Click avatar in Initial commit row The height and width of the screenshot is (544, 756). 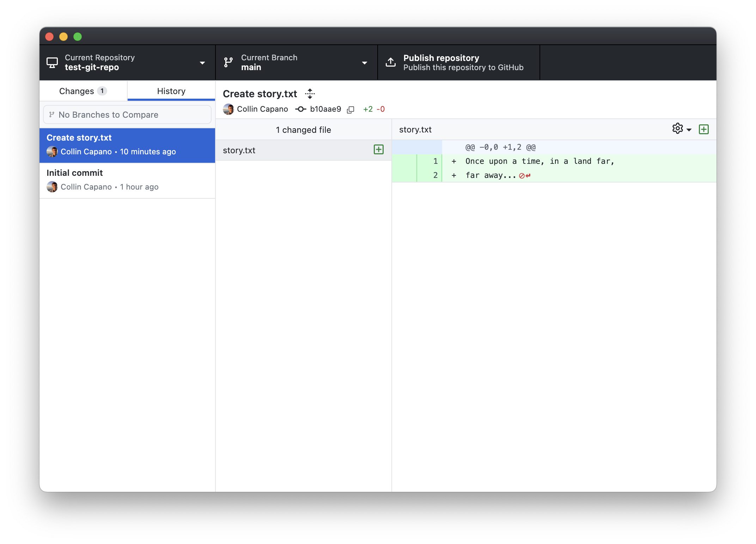pos(52,187)
